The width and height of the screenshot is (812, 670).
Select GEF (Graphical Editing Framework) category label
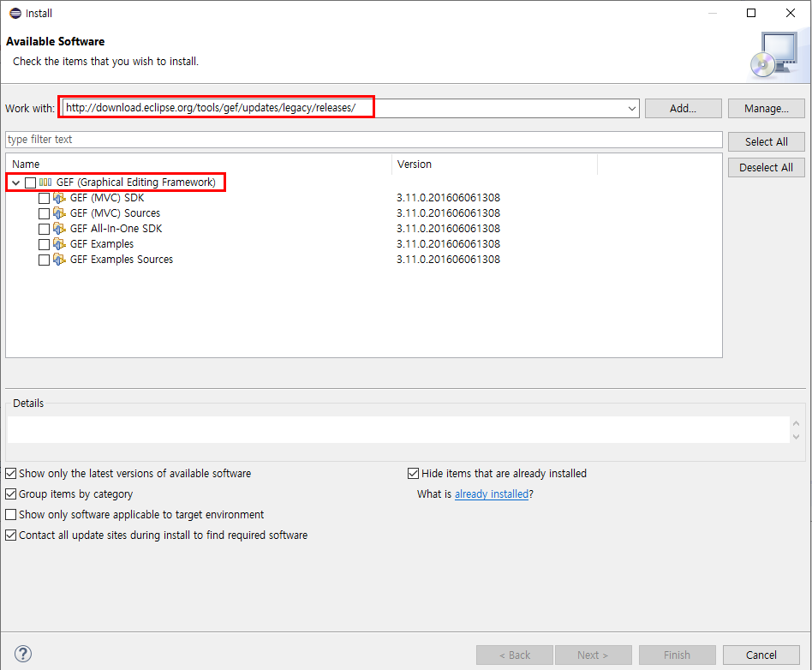click(135, 182)
